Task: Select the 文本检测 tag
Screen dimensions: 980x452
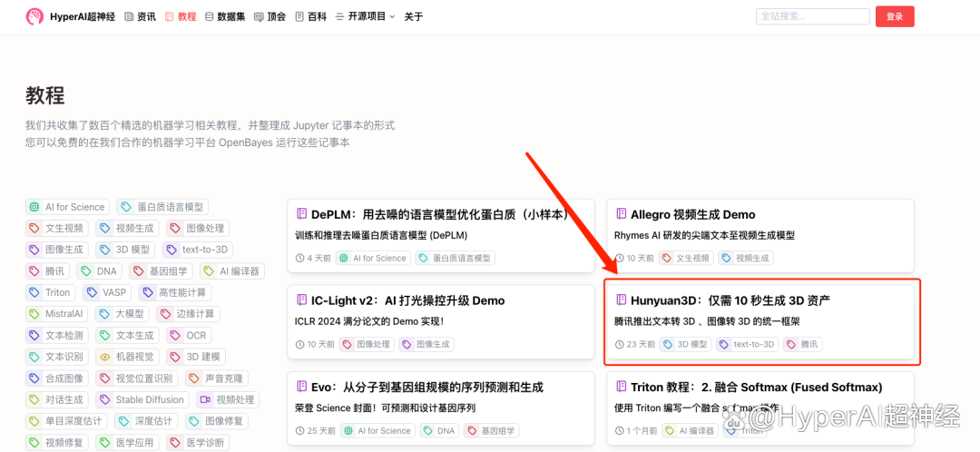Action: 57,335
